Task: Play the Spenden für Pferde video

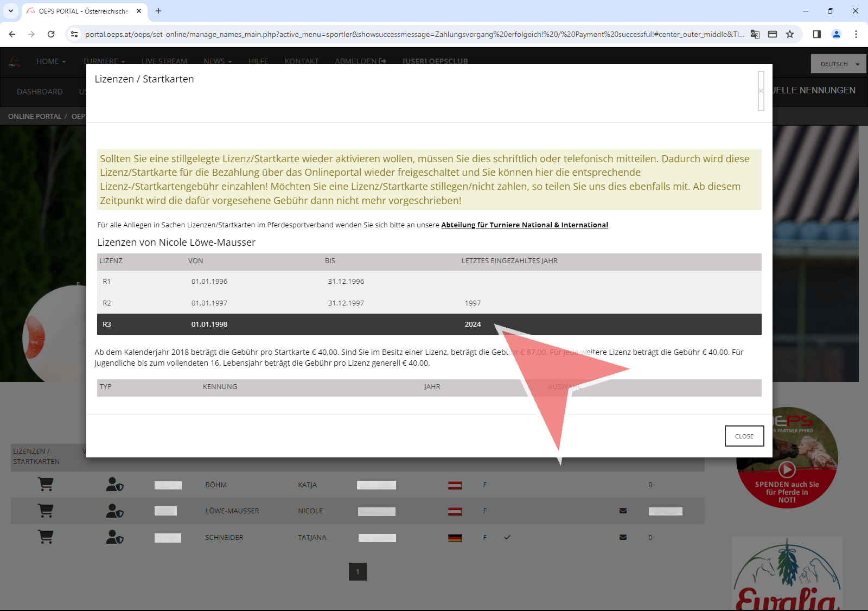Action: (787, 469)
